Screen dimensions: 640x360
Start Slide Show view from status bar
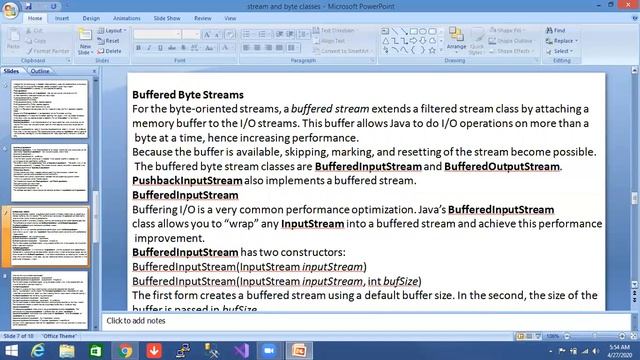click(x=538, y=336)
